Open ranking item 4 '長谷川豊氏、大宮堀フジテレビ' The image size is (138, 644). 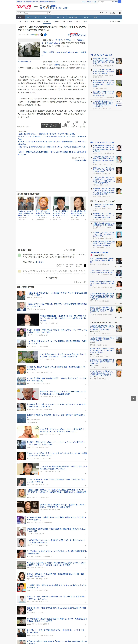[104, 93]
